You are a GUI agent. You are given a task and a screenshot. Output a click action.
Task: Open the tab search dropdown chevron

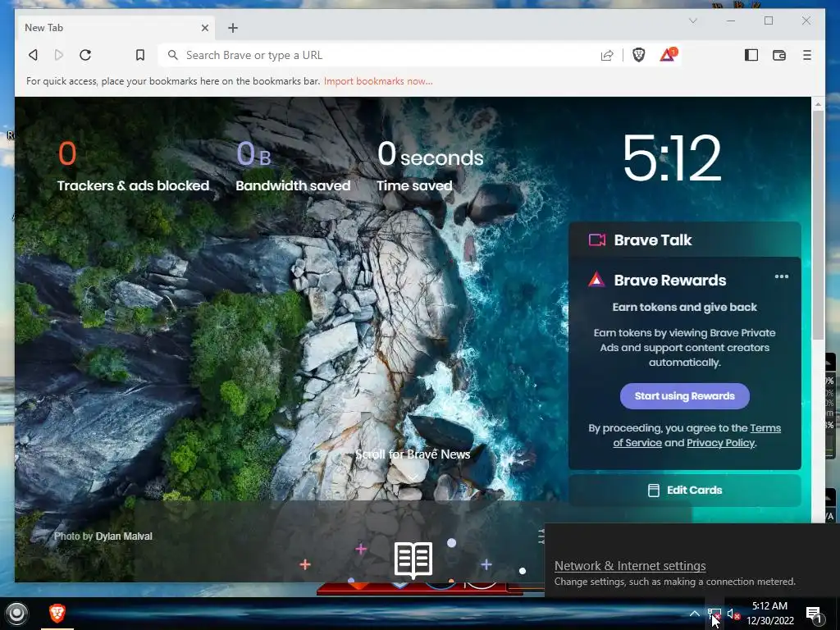692,21
